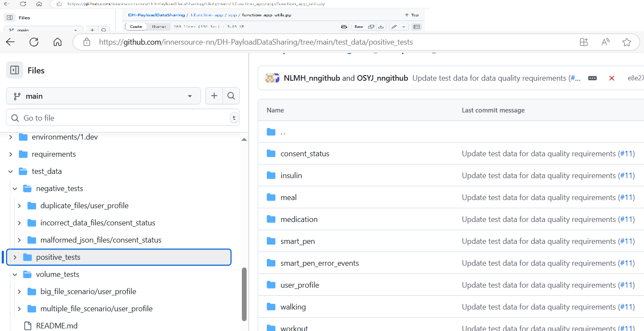644x331 pixels.
Task: Collapse the test_data folder chevron
Action: coord(11,171)
